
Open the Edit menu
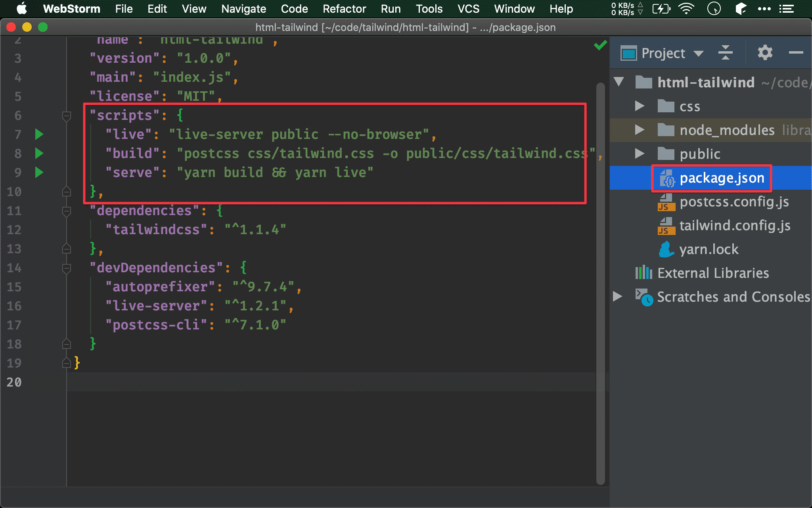tap(157, 9)
